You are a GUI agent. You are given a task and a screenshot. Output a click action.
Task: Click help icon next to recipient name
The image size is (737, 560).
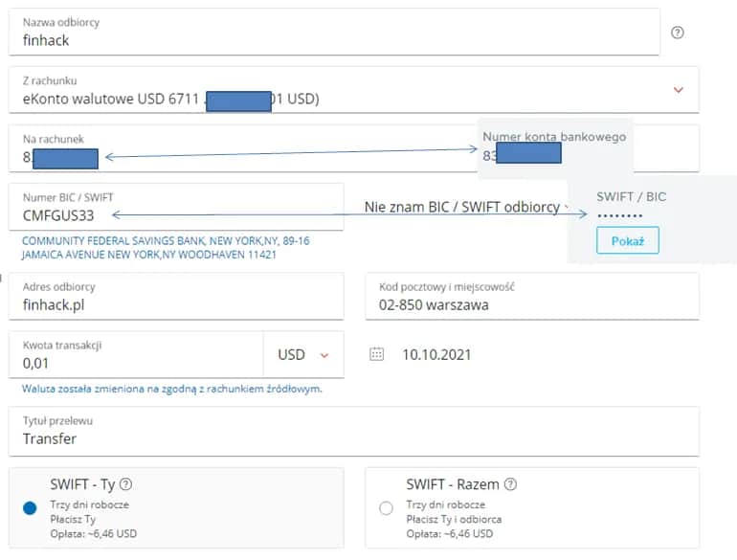click(678, 33)
